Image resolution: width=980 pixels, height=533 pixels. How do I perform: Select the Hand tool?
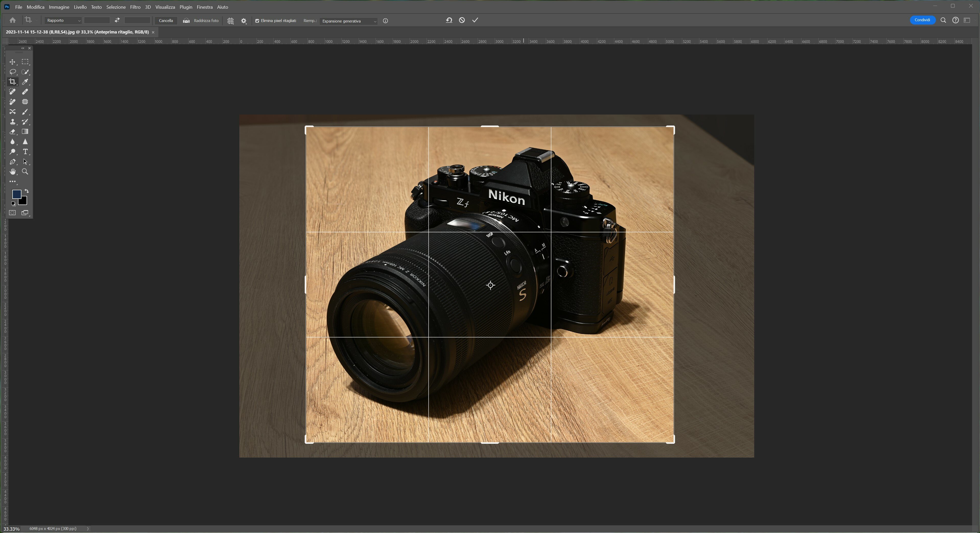pyautogui.click(x=13, y=172)
